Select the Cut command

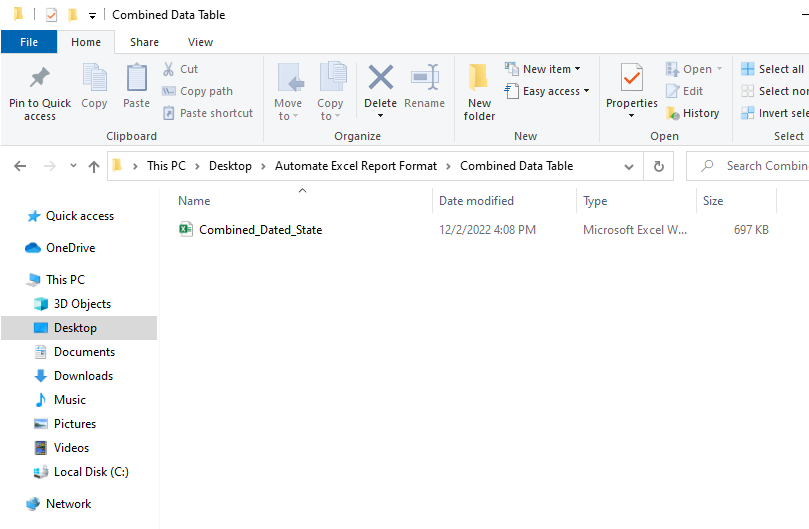pos(180,69)
